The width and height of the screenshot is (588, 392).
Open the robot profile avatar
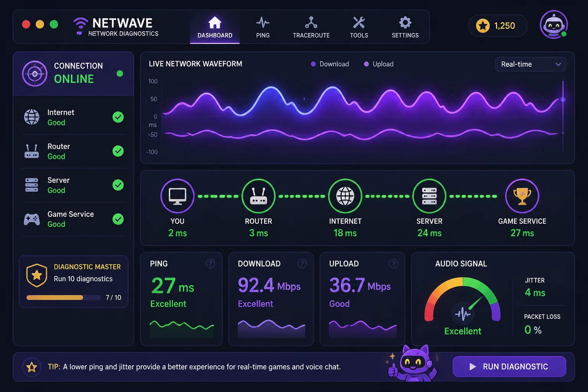click(554, 24)
